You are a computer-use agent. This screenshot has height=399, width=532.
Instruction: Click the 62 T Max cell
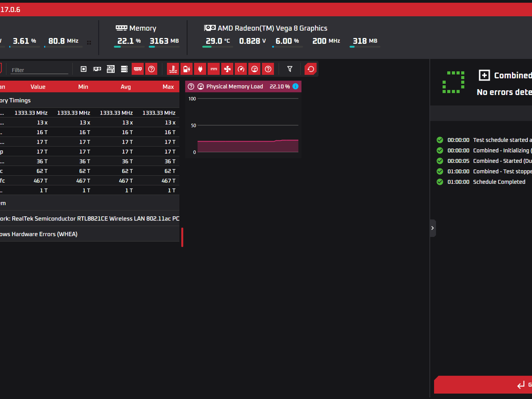[170, 171]
